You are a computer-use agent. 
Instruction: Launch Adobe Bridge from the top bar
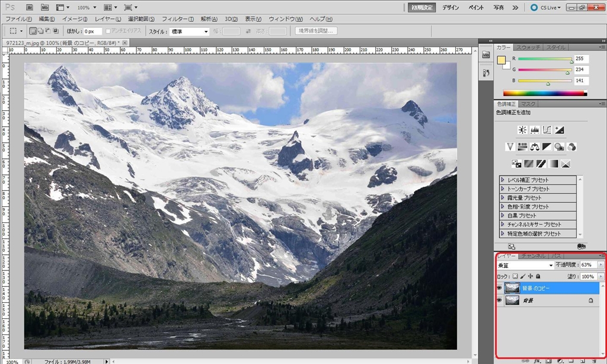coord(30,7)
